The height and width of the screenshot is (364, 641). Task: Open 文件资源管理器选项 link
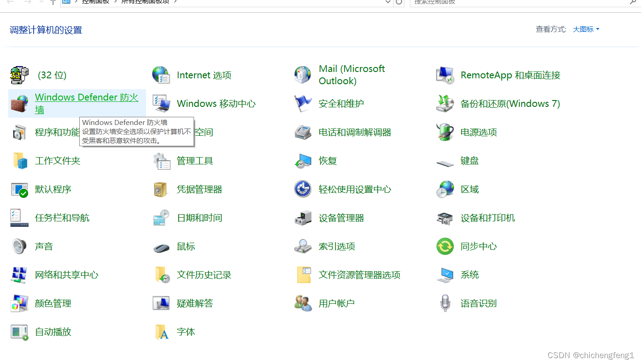359,275
